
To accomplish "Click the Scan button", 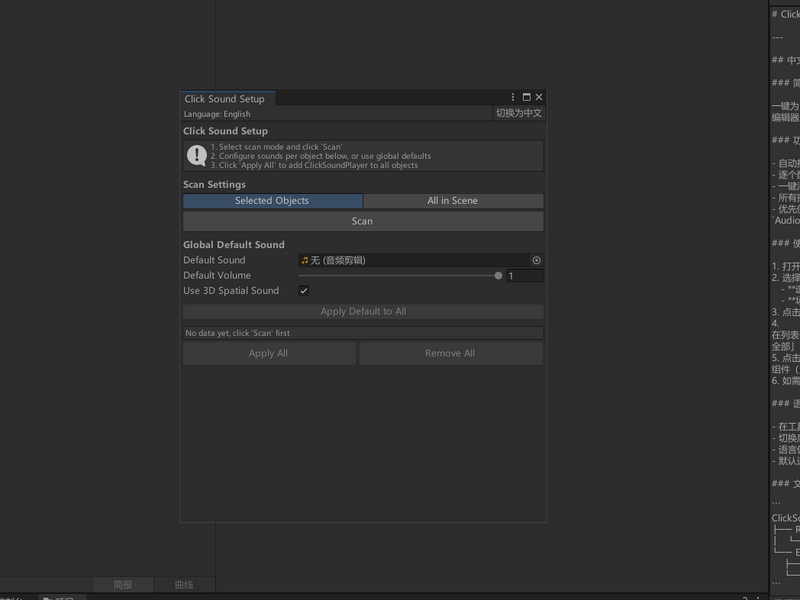I will point(363,221).
